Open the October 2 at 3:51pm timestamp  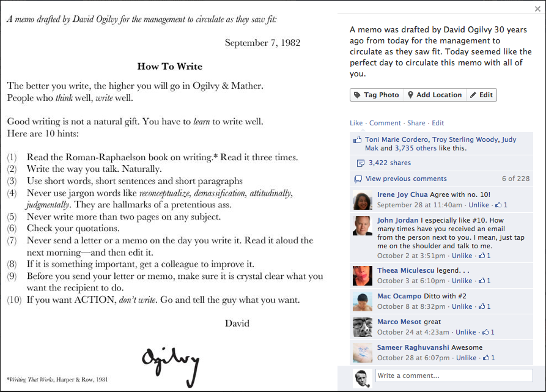click(411, 256)
